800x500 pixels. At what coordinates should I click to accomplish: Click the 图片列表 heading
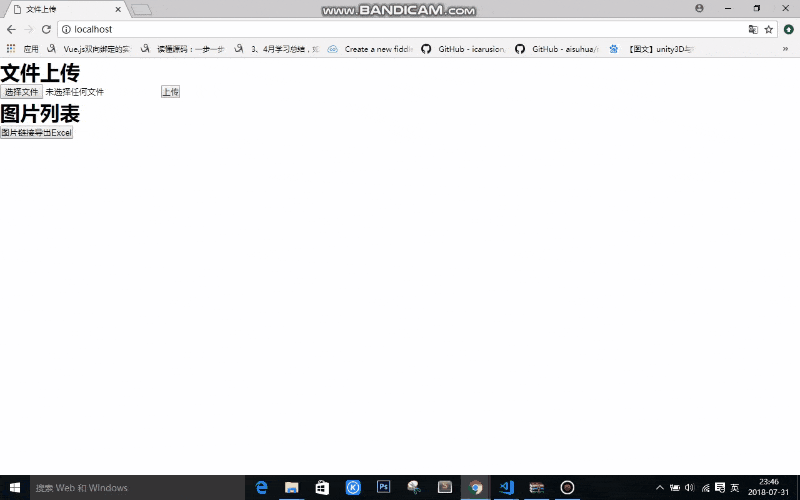(40, 114)
